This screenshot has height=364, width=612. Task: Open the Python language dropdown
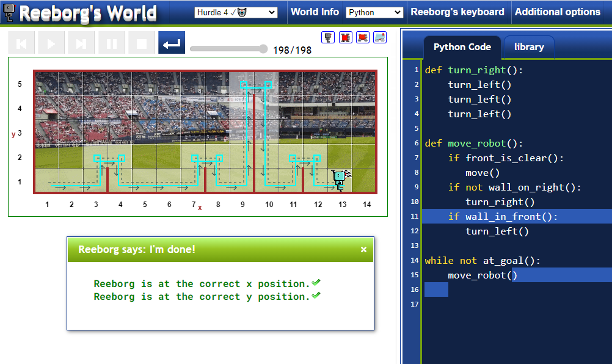[x=374, y=12]
